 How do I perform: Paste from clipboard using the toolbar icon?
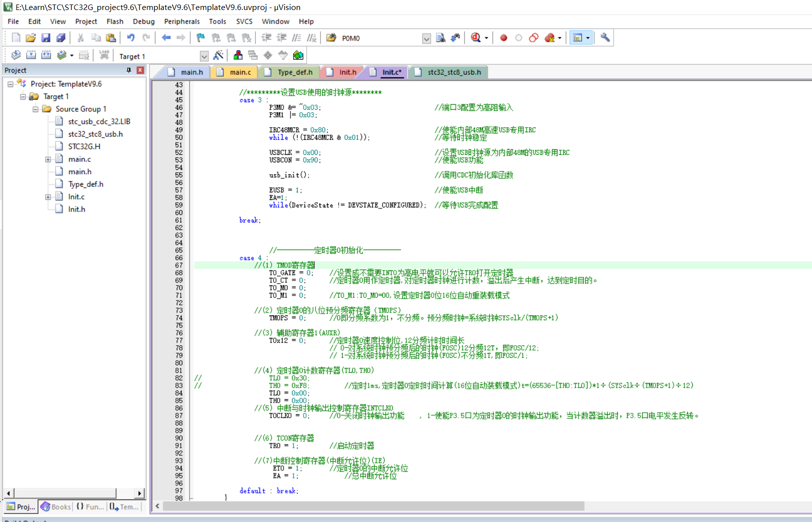111,38
